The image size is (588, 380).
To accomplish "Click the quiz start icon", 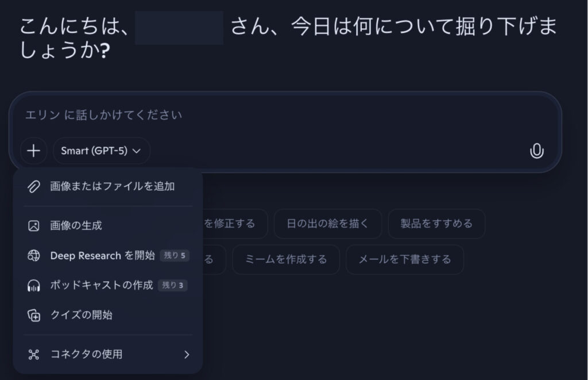I will pos(34,316).
